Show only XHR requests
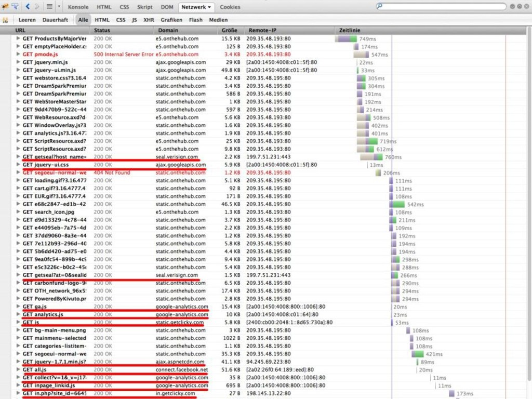Viewport: 532px width, 399px height. click(149, 20)
